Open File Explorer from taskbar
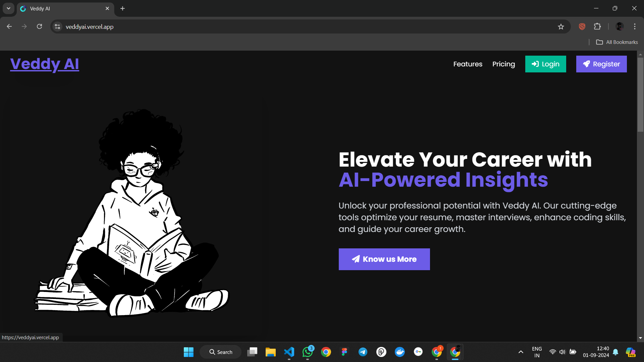The width and height of the screenshot is (644, 362). (271, 352)
